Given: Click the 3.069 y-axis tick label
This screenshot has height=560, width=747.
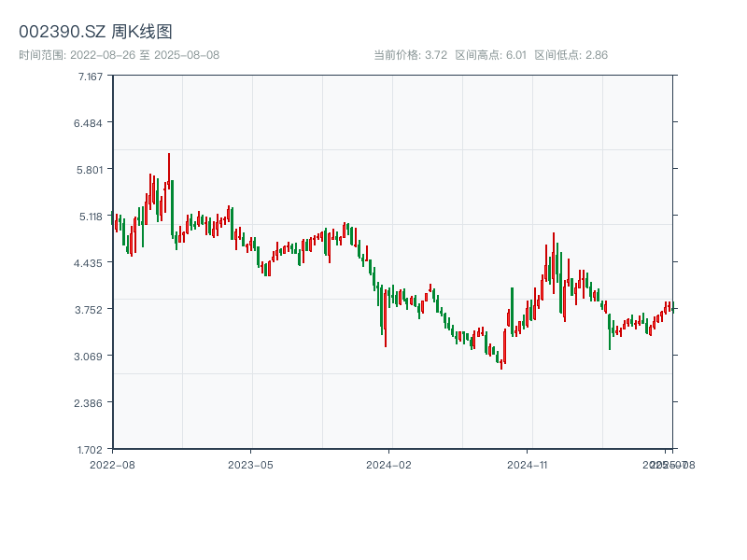Looking at the screenshot, I should [x=91, y=356].
